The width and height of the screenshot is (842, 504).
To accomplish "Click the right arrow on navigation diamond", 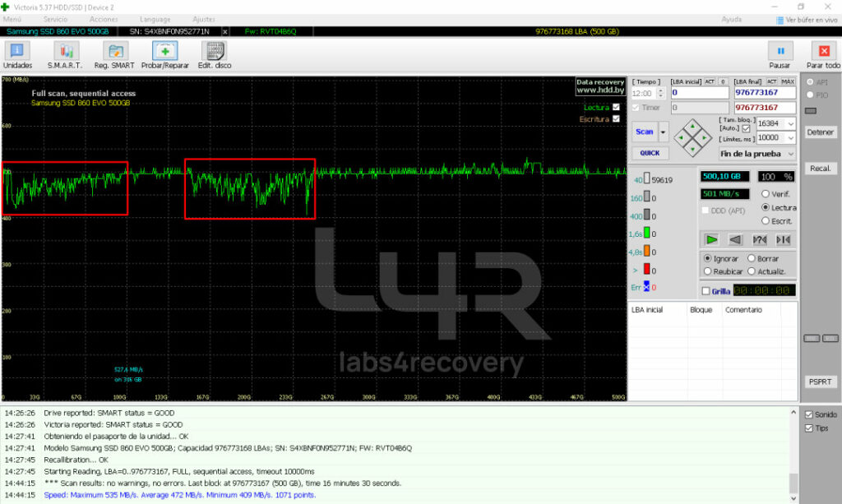I will click(x=704, y=138).
